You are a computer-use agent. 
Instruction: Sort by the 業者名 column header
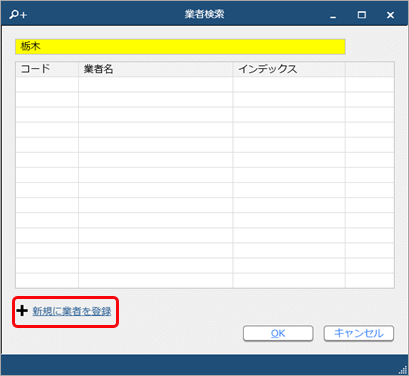pos(155,69)
